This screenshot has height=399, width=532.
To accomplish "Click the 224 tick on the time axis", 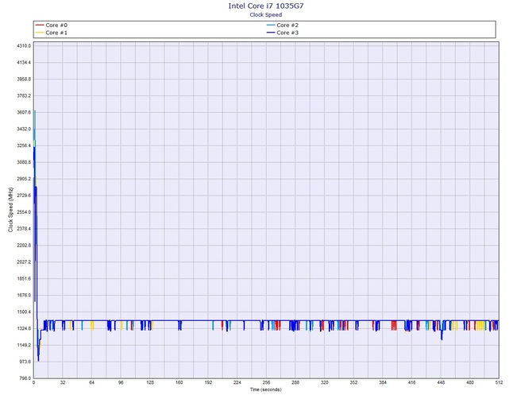I will (x=237, y=382).
